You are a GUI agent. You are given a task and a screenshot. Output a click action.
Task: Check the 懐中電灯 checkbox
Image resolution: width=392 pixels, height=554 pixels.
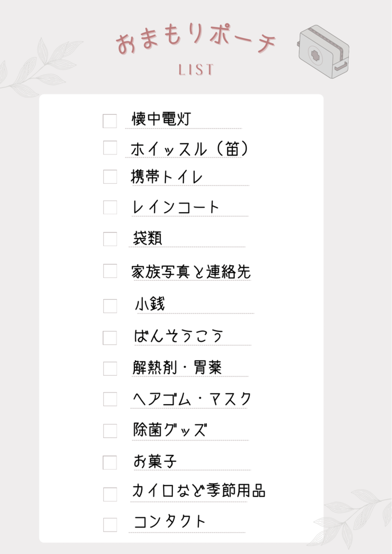click(x=110, y=121)
